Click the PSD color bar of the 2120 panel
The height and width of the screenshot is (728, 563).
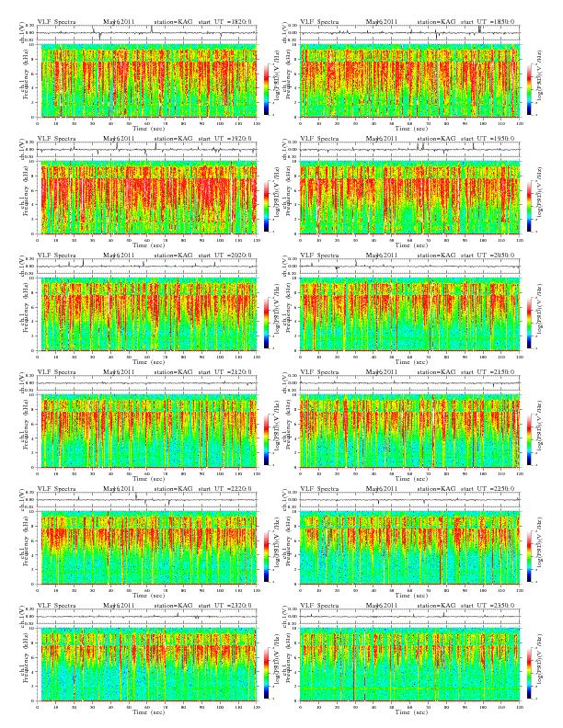click(266, 439)
